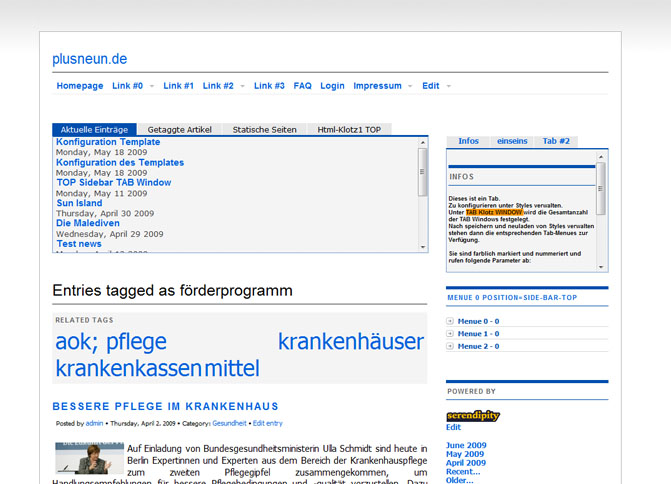Select the Html-Klotz1 TOP tab
Screen dimensions: 671x484
pos(349,130)
